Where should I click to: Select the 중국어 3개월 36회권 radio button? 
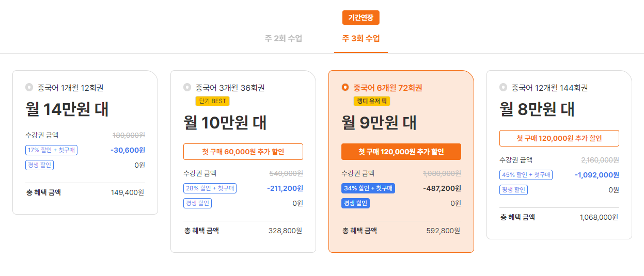(187, 88)
